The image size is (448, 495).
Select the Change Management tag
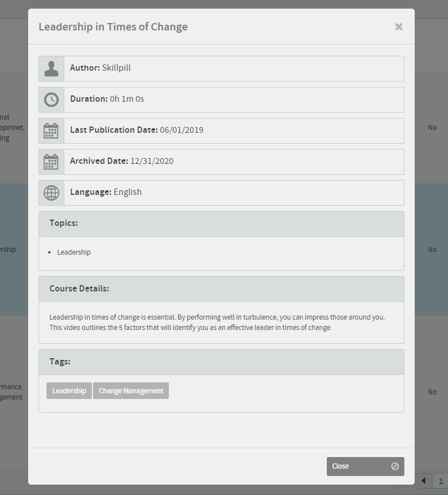(x=131, y=391)
